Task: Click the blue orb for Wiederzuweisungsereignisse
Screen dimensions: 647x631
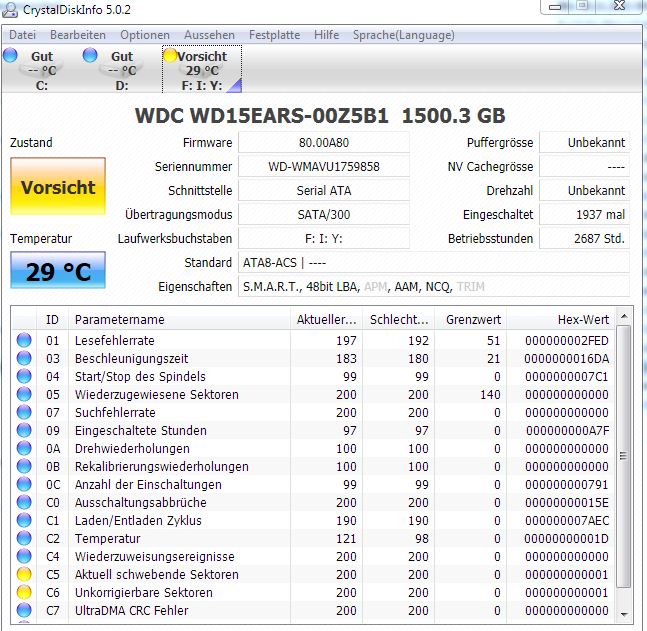Action: pyautogui.click(x=24, y=556)
